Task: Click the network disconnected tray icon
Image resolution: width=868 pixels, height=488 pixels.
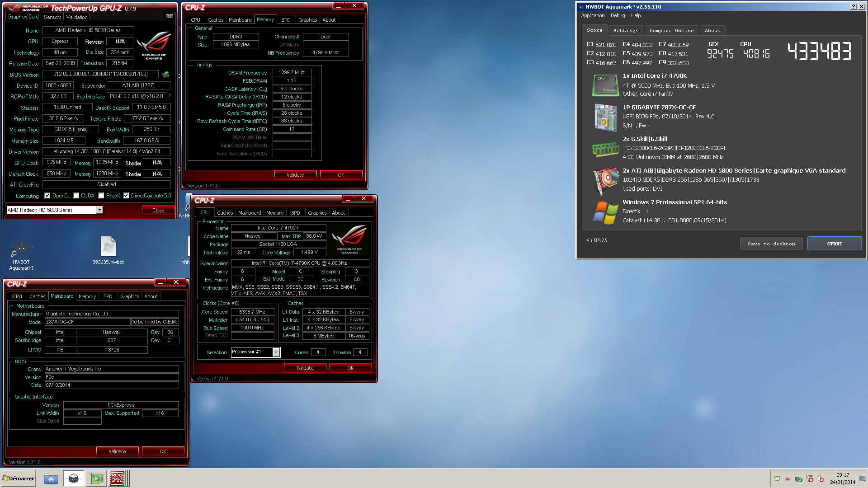Action: pos(810,479)
